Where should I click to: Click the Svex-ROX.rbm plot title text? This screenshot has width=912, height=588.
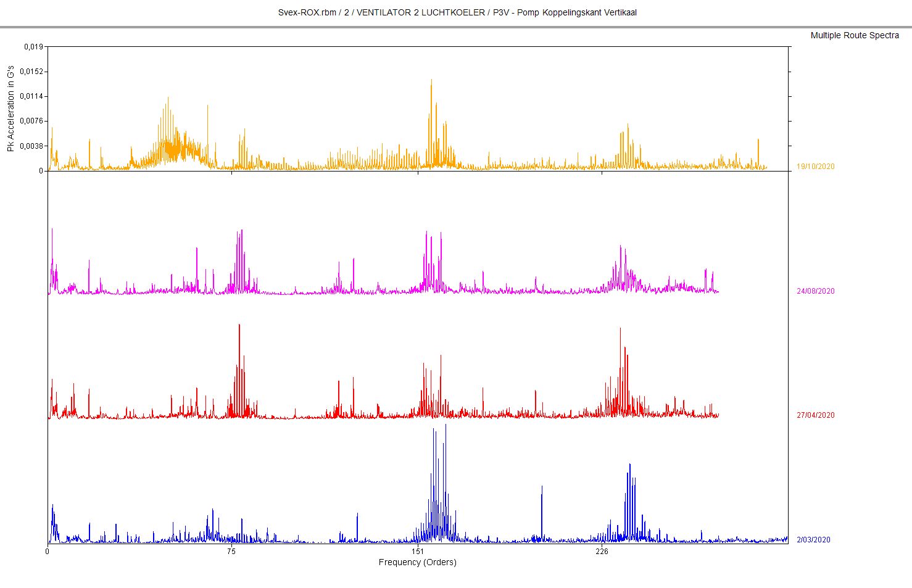click(x=457, y=12)
